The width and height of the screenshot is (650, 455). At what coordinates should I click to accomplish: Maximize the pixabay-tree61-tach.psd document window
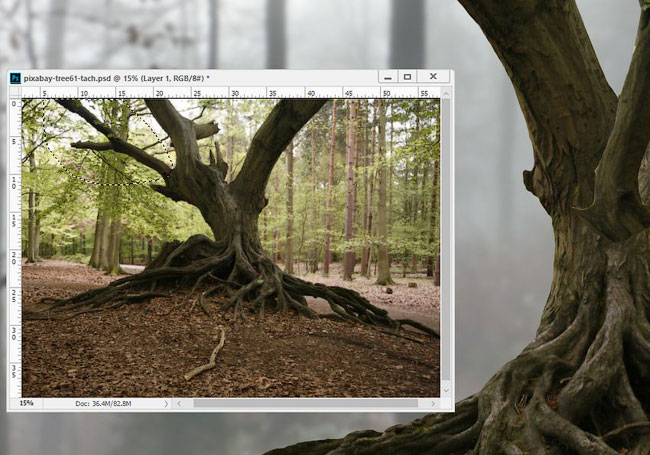[x=407, y=77]
